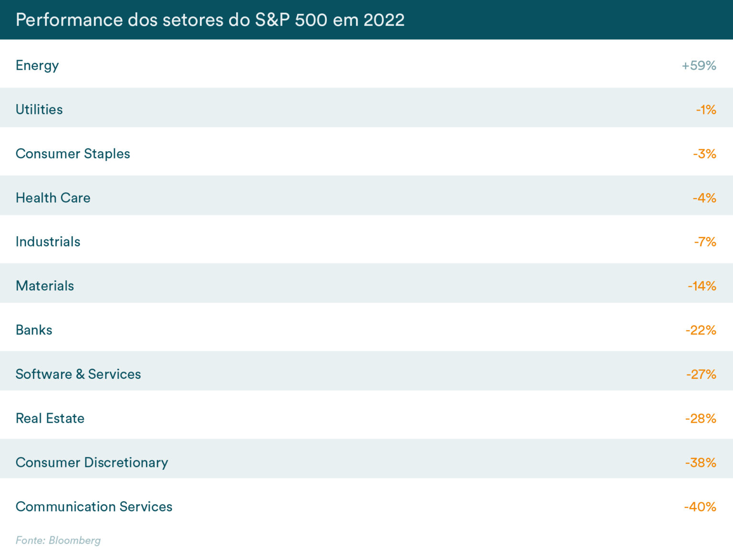Click the table title 'Performance dos setores do S&P 500 em 2022'
This screenshot has width=733, height=560.
210,20
